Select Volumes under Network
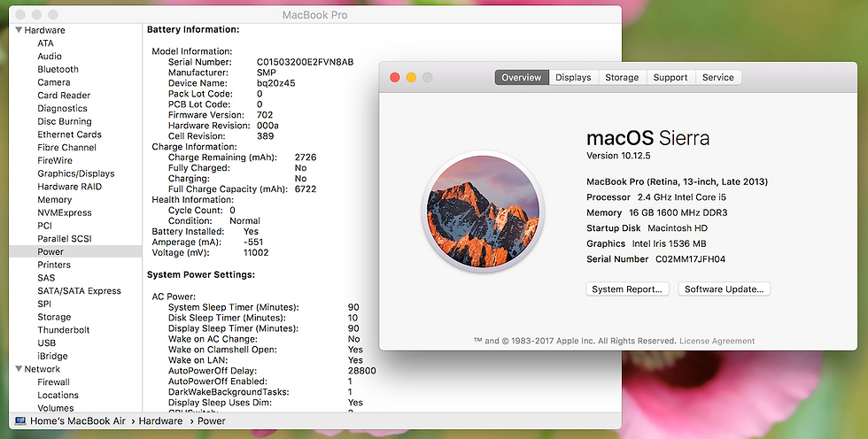The image size is (868, 439). [x=55, y=408]
